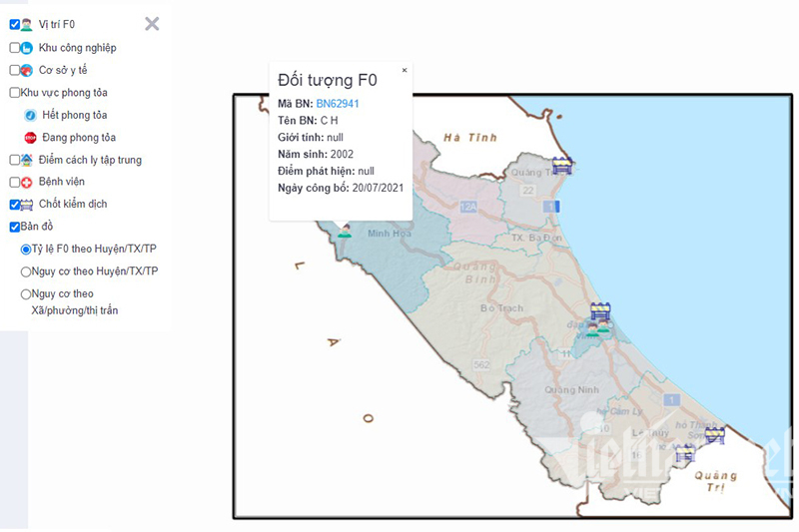The width and height of the screenshot is (799, 532).
Task: Enable the Điểm cách ly tập trung checkbox
Action: (x=15, y=160)
